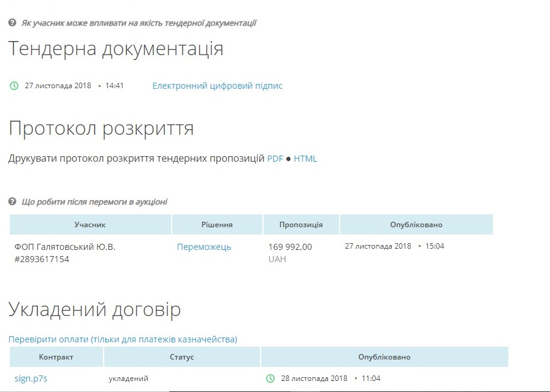Select participant name 'ФОП Галятовський Ю.В.'
This screenshot has height=392, width=550.
[x=65, y=247]
